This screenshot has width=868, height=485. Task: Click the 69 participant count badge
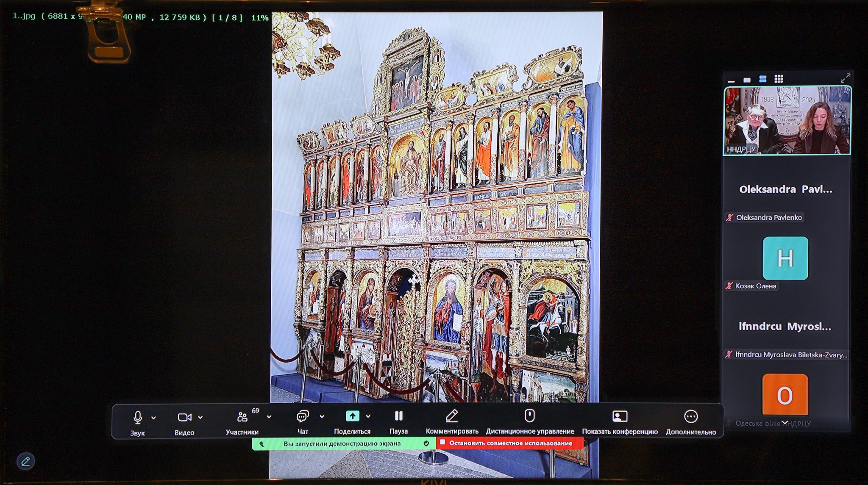[256, 410]
